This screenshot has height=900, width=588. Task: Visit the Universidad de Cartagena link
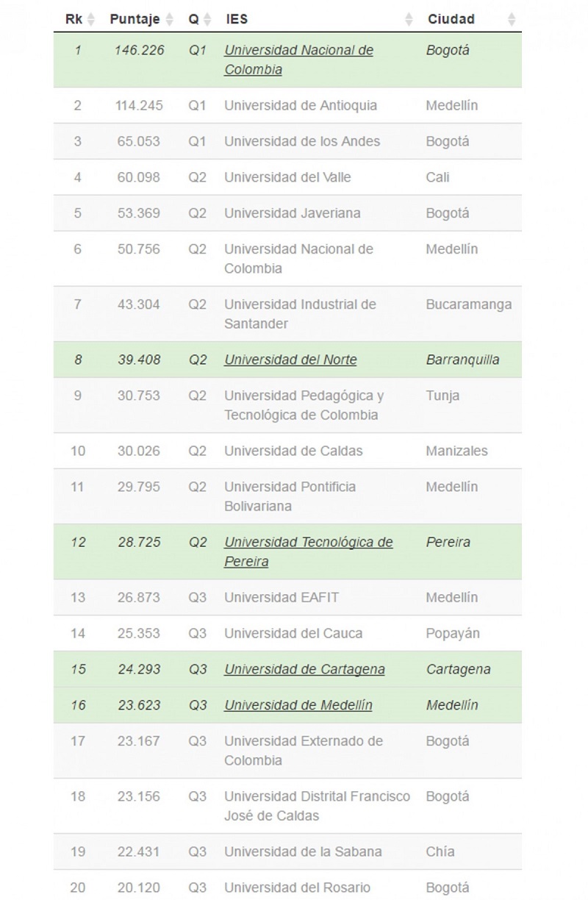(304, 669)
